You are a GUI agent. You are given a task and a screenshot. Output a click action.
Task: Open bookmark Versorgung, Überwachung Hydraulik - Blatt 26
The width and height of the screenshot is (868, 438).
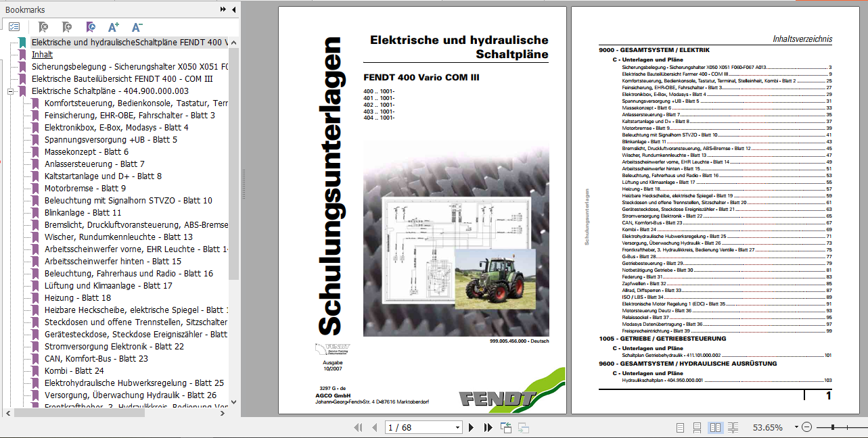point(130,395)
